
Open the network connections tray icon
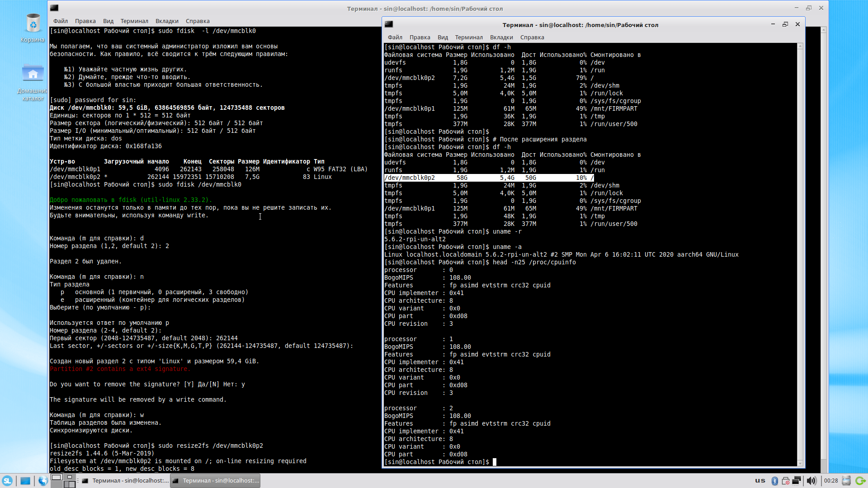coord(797,480)
